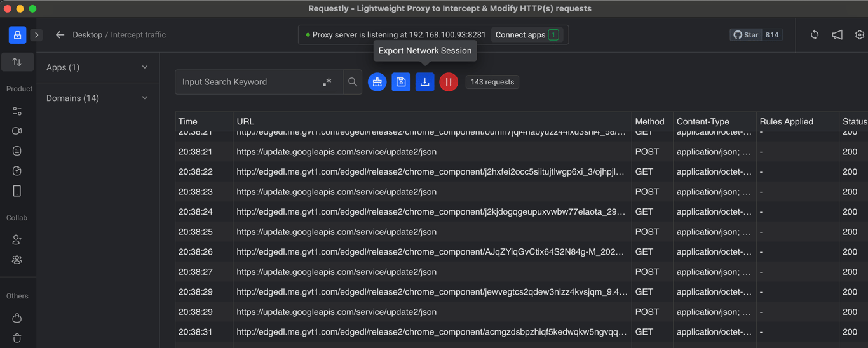Image resolution: width=868 pixels, height=348 pixels.
Task: Open the file upload icon in sidebar
Action: click(x=17, y=171)
